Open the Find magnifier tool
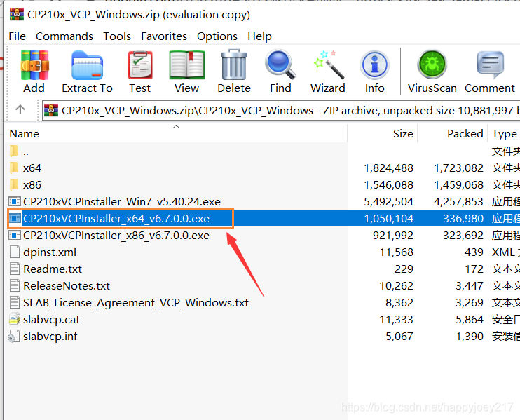Viewport: 520px width, 420px height. coord(280,65)
